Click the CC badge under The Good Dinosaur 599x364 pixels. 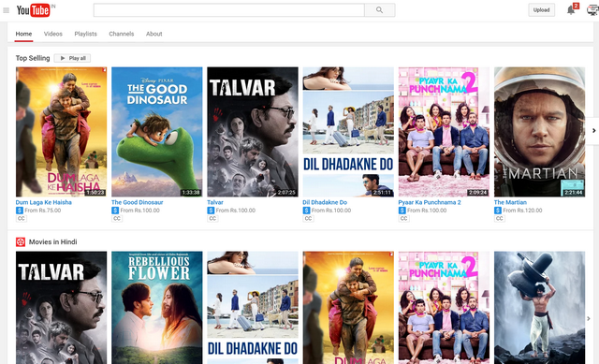click(117, 218)
